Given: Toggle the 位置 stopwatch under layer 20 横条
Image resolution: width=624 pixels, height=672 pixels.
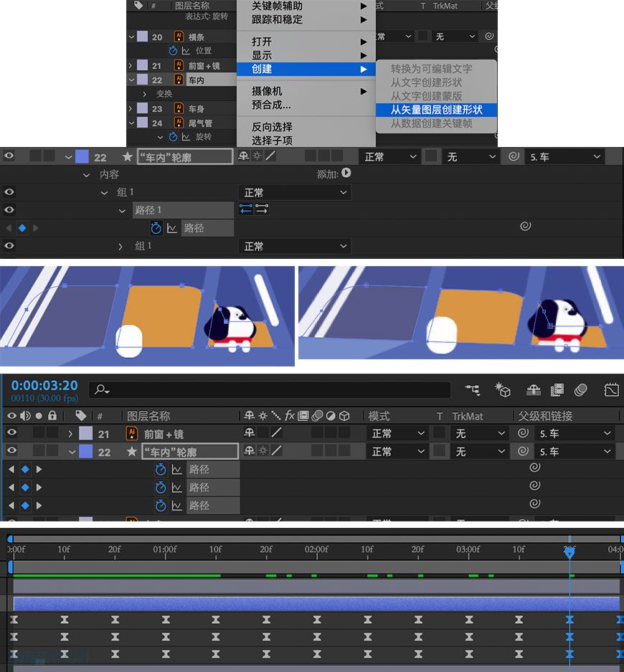Looking at the screenshot, I should (173, 51).
